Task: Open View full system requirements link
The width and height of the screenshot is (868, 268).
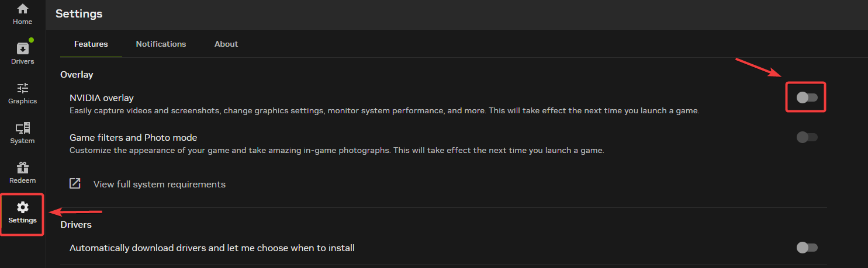Action: click(159, 184)
